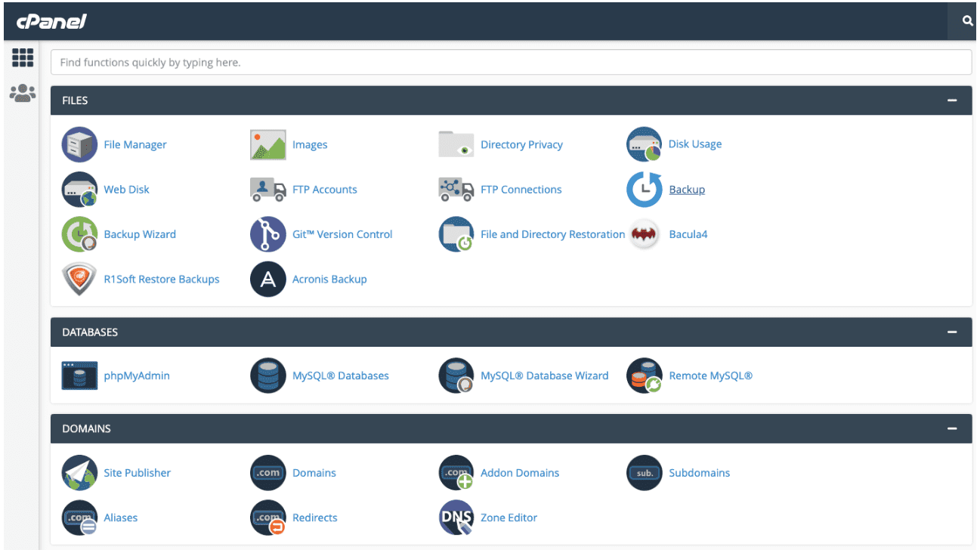Click the Disk Usage icon

(x=645, y=144)
